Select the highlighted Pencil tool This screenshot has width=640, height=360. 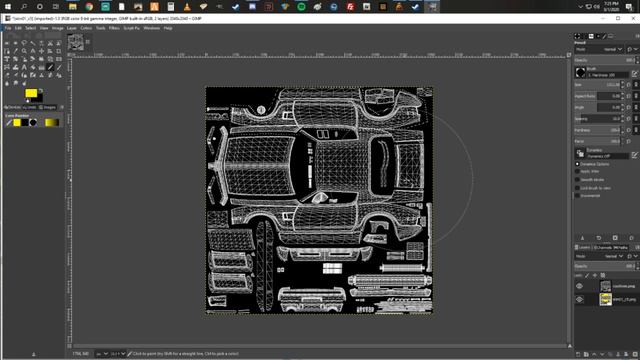pos(50,67)
